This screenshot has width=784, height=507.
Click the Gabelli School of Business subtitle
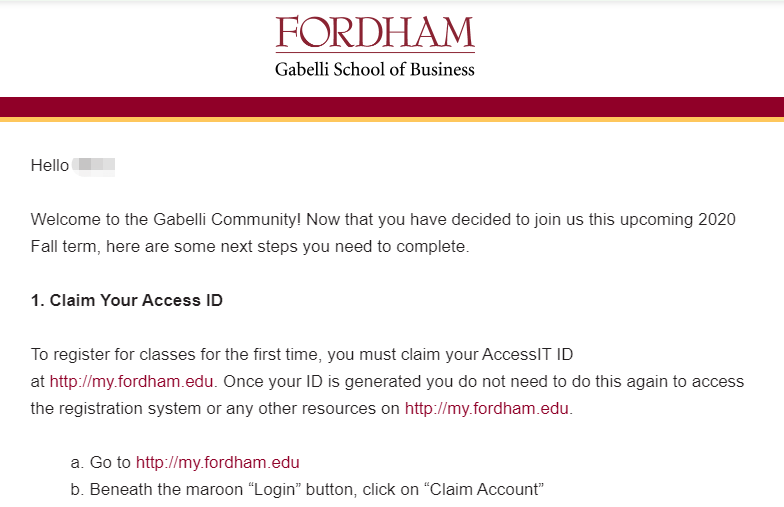click(x=374, y=69)
